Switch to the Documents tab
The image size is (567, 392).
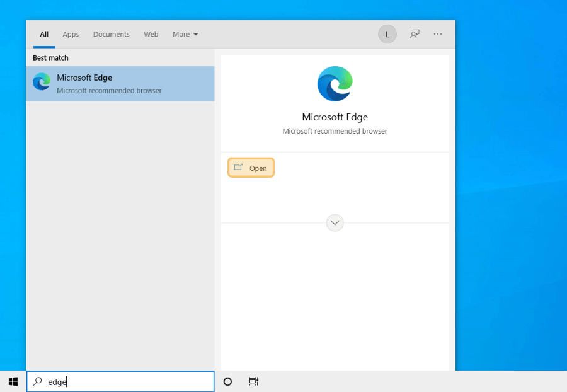coord(112,35)
